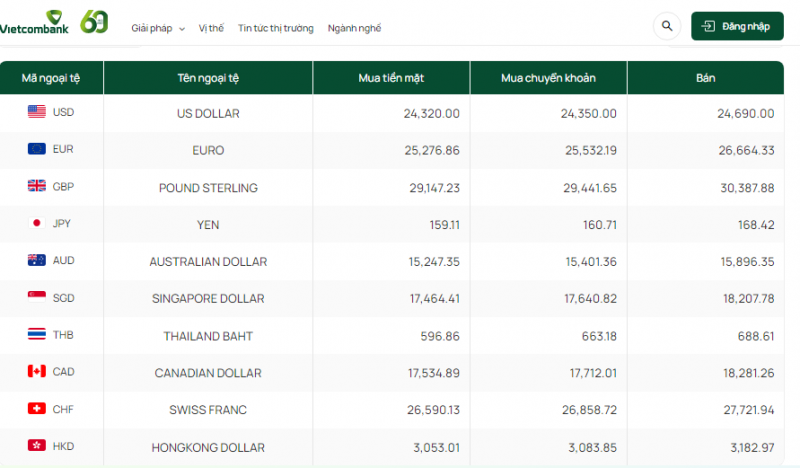Click the Bán column header

point(706,78)
